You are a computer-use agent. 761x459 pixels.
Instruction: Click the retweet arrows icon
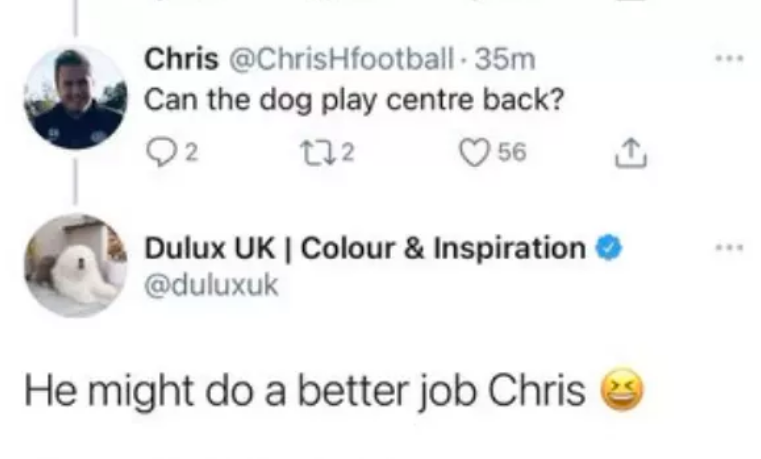(309, 153)
